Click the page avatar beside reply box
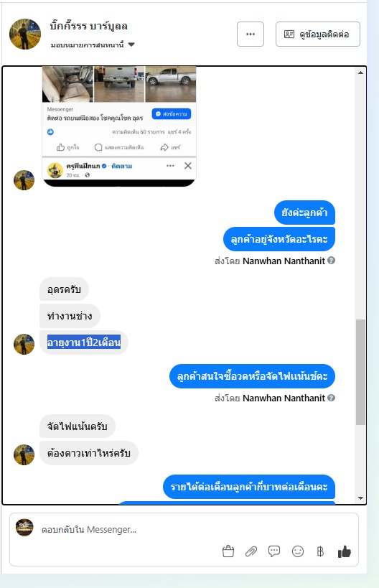Image resolution: width=379 pixels, height=588 pixels. click(24, 528)
